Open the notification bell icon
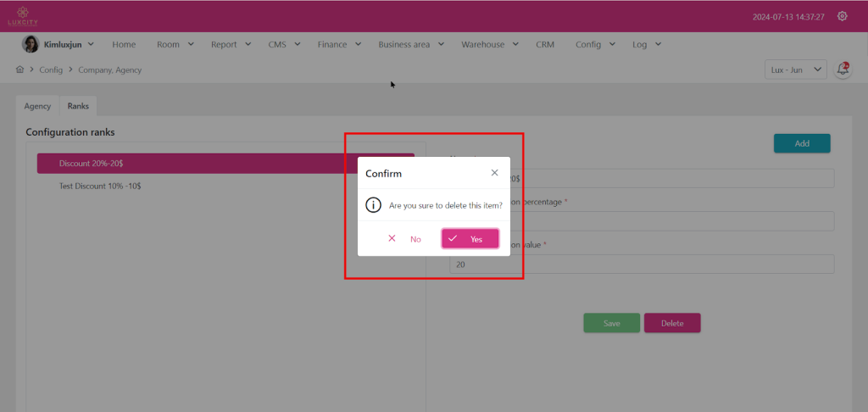 coord(843,70)
